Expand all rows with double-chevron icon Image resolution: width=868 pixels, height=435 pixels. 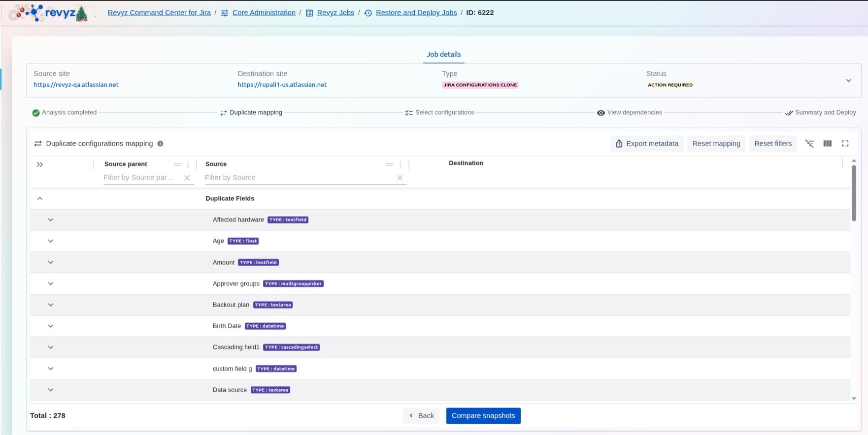click(40, 164)
